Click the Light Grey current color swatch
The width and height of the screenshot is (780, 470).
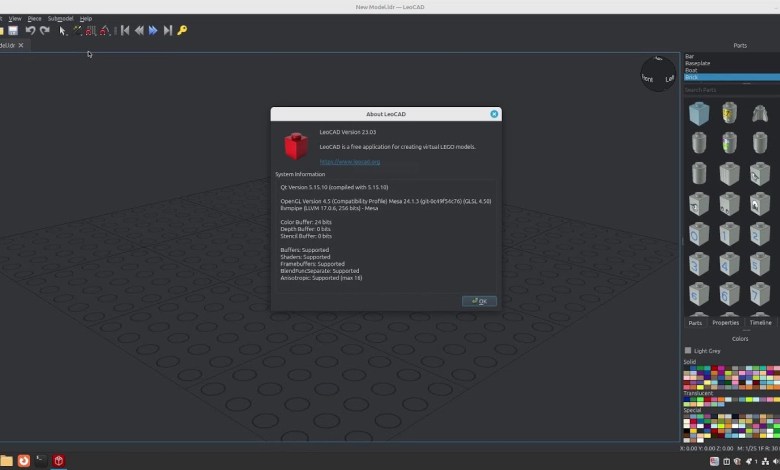click(688, 351)
